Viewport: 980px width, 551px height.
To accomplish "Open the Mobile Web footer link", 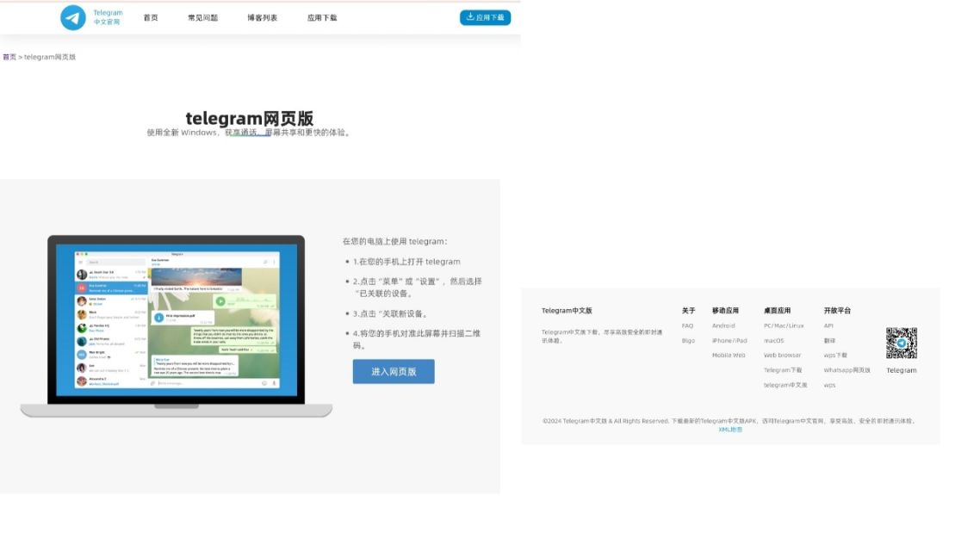I will pos(729,355).
